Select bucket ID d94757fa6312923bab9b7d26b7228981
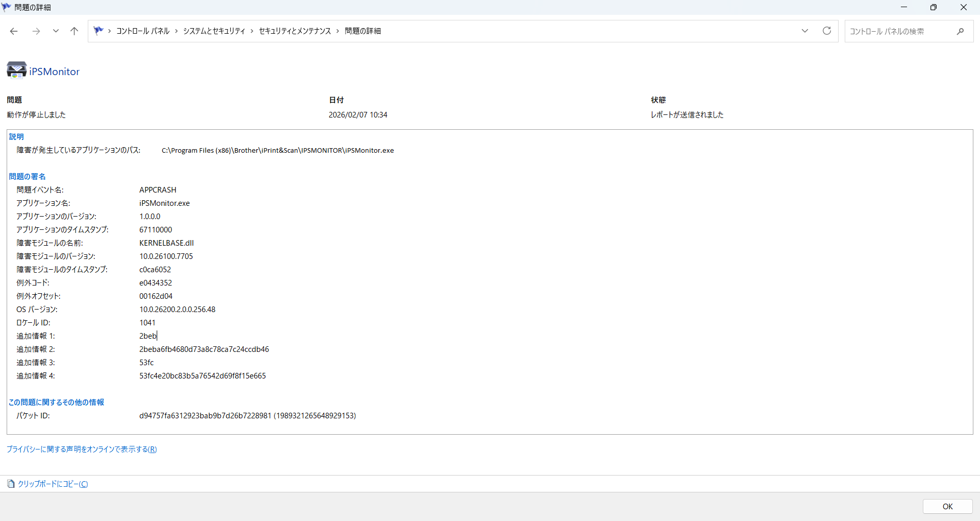This screenshot has width=980, height=521. point(205,416)
